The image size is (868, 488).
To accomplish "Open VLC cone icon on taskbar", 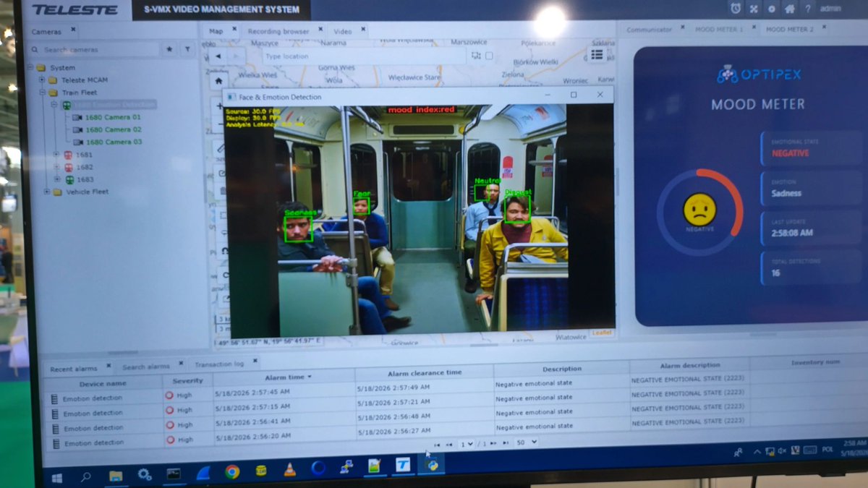I will pyautogui.click(x=290, y=469).
